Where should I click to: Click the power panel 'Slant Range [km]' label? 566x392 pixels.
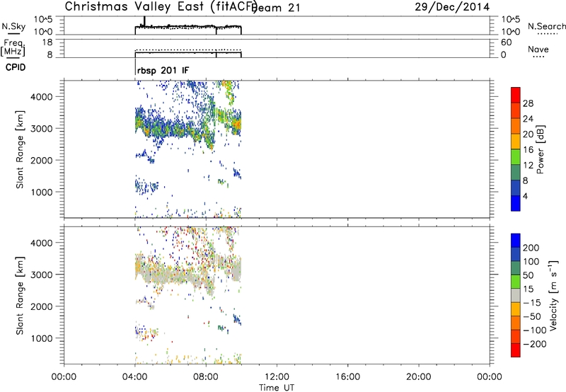coord(20,149)
